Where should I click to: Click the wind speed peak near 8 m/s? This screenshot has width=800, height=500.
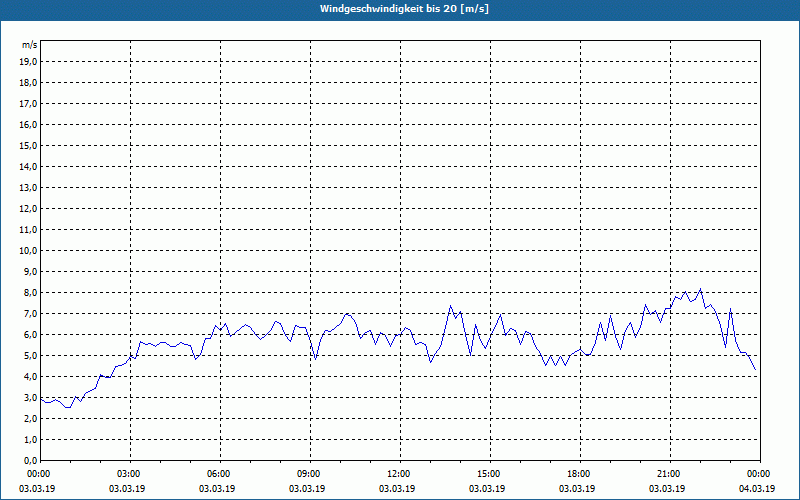pyautogui.click(x=701, y=289)
